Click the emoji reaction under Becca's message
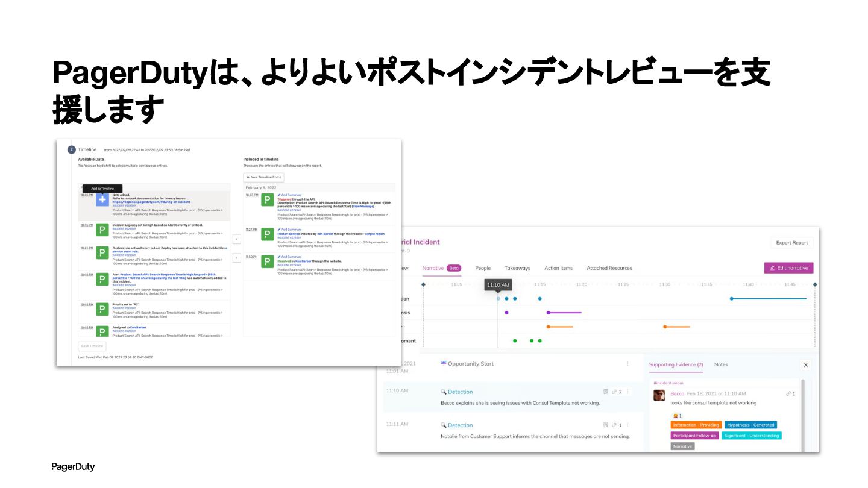868x488 pixels. click(676, 416)
